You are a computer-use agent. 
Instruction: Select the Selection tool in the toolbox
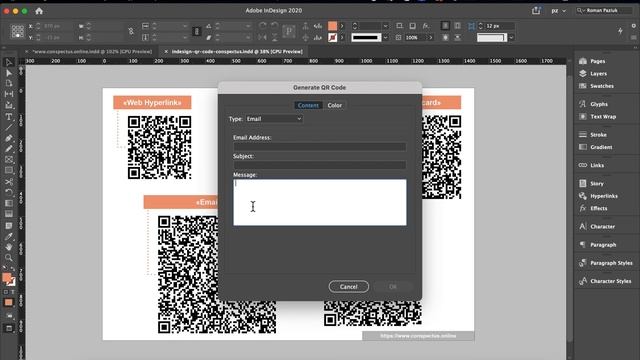[9, 62]
